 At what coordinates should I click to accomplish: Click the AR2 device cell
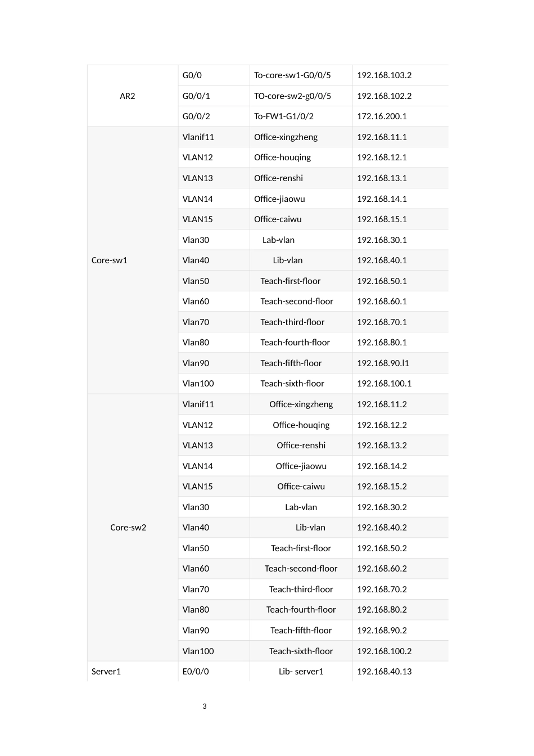tap(128, 96)
